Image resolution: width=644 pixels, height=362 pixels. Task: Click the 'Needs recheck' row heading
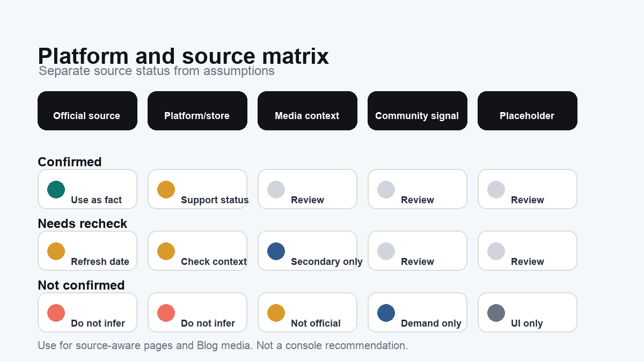[x=83, y=224]
